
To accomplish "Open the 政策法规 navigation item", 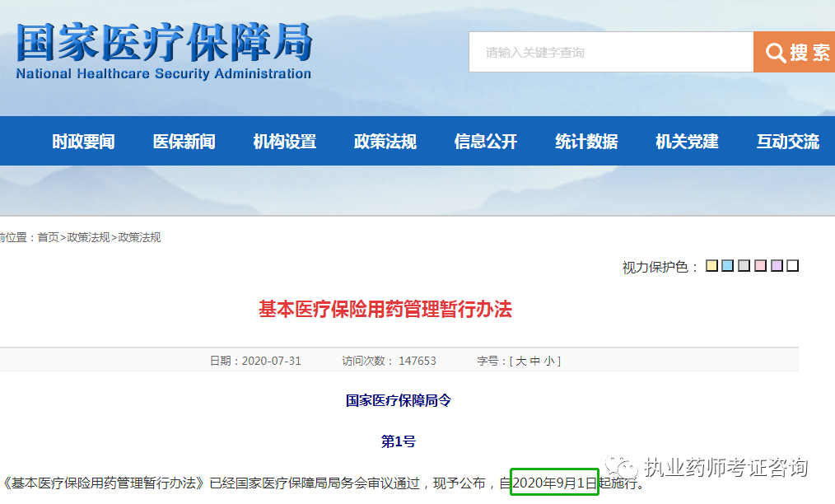I will 385,142.
